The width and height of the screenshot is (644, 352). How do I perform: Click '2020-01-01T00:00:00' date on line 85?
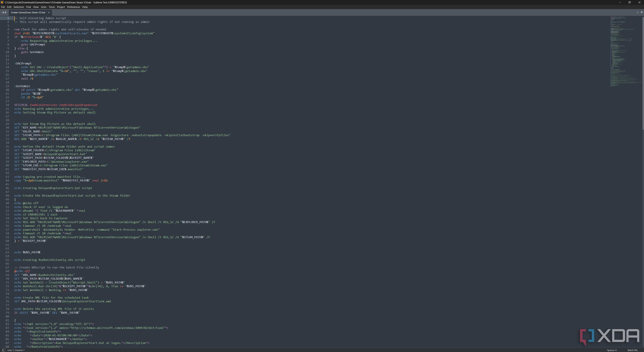pyautogui.click(x=60, y=335)
